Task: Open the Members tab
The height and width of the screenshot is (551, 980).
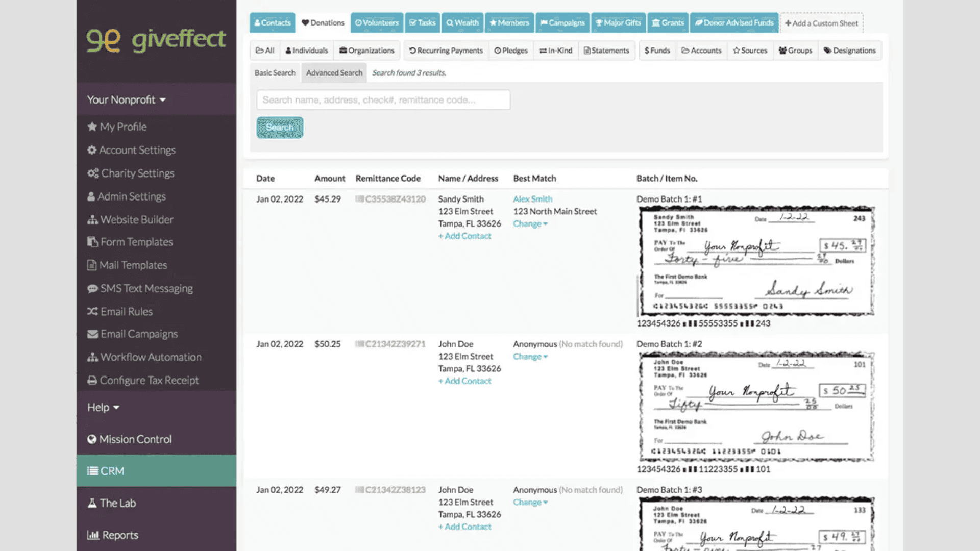Action: click(x=509, y=23)
